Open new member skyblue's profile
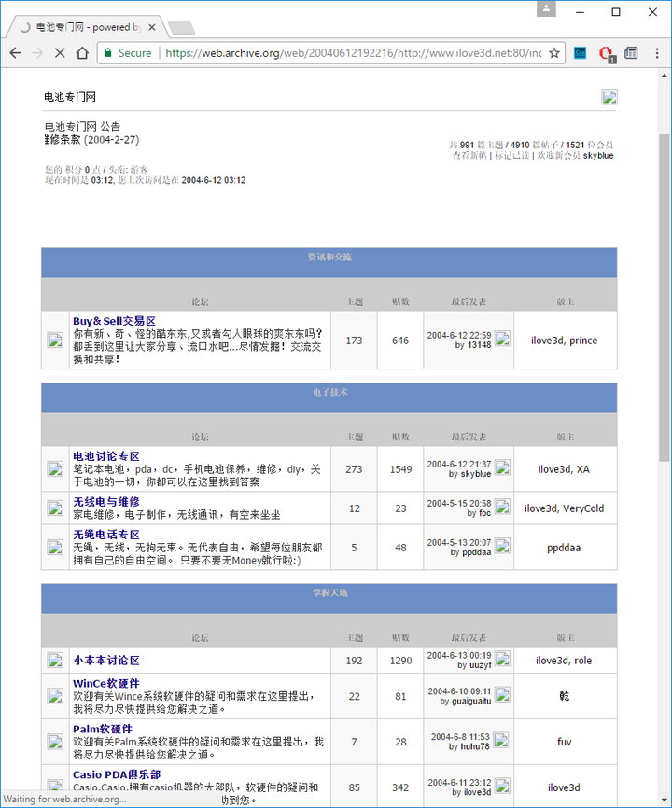The image size is (672, 808). 598,156
